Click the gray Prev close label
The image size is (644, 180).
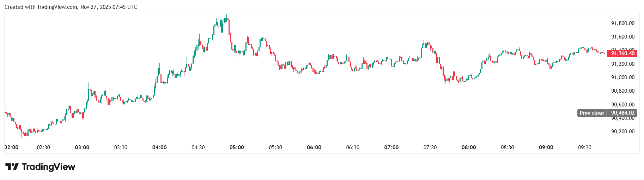tap(591, 113)
